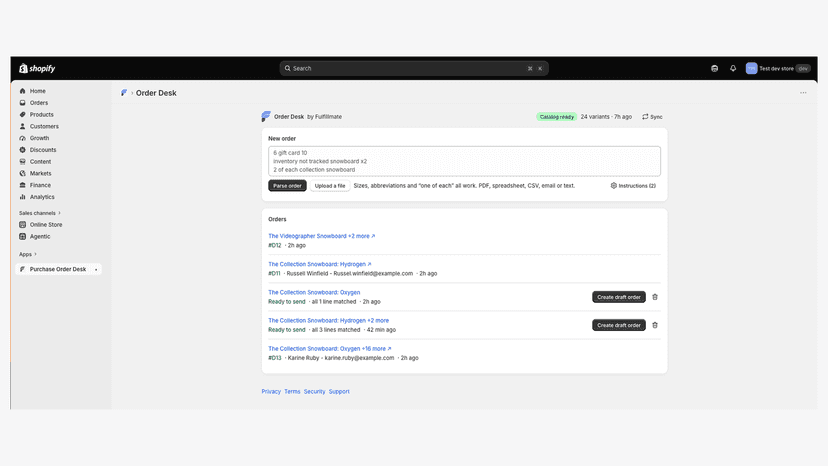Expand the Apps section
This screenshot has height=466, width=828.
(27, 254)
